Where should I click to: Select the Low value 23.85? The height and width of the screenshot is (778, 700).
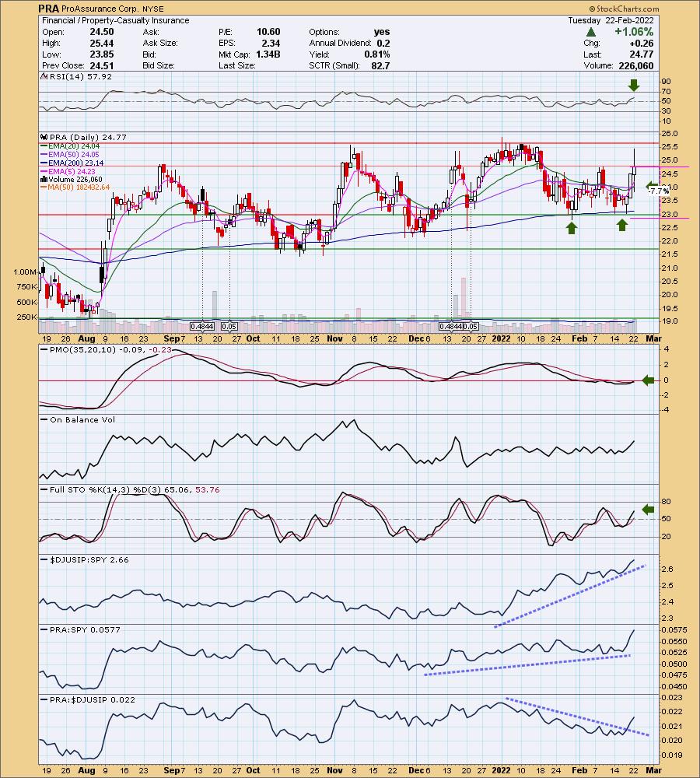coord(102,54)
